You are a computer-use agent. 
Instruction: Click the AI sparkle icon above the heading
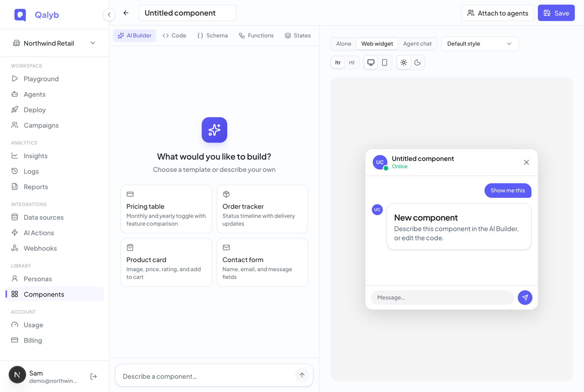[x=214, y=130]
